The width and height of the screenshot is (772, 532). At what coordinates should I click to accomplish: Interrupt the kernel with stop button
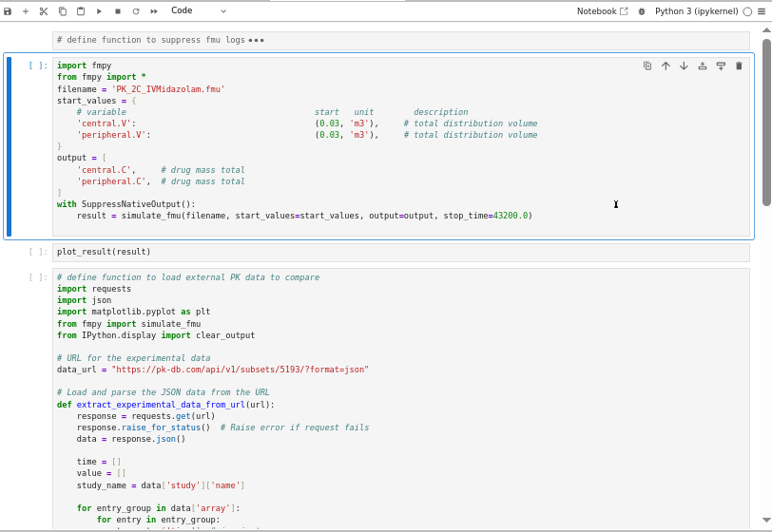coord(117,11)
